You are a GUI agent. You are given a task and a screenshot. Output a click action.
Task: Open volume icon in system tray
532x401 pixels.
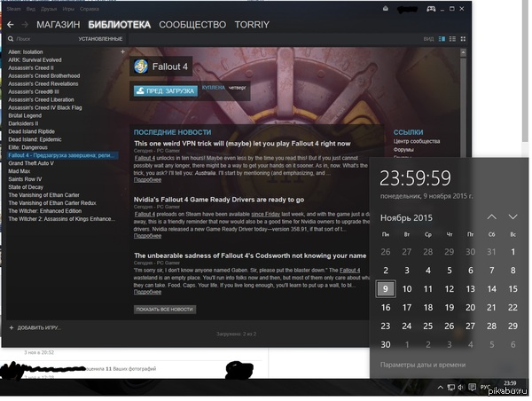pyautogui.click(x=461, y=388)
